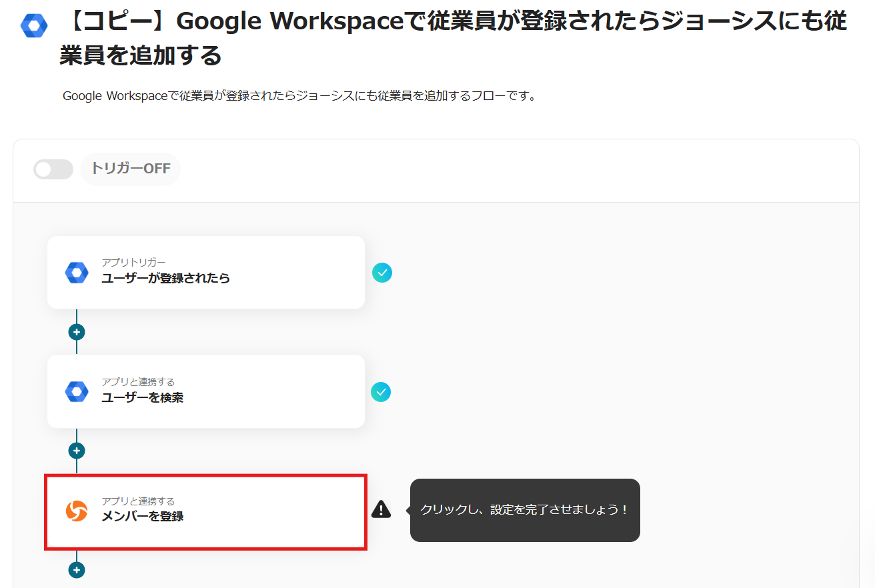This screenshot has height=588, width=875.
Task: Click the warning icon beside メンバーを登録
Action: 381,509
